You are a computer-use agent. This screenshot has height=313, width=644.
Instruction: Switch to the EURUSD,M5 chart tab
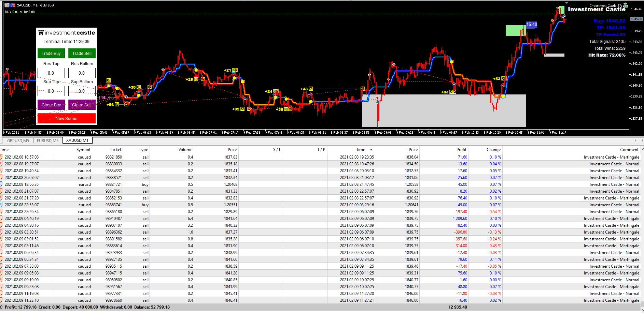(x=47, y=140)
